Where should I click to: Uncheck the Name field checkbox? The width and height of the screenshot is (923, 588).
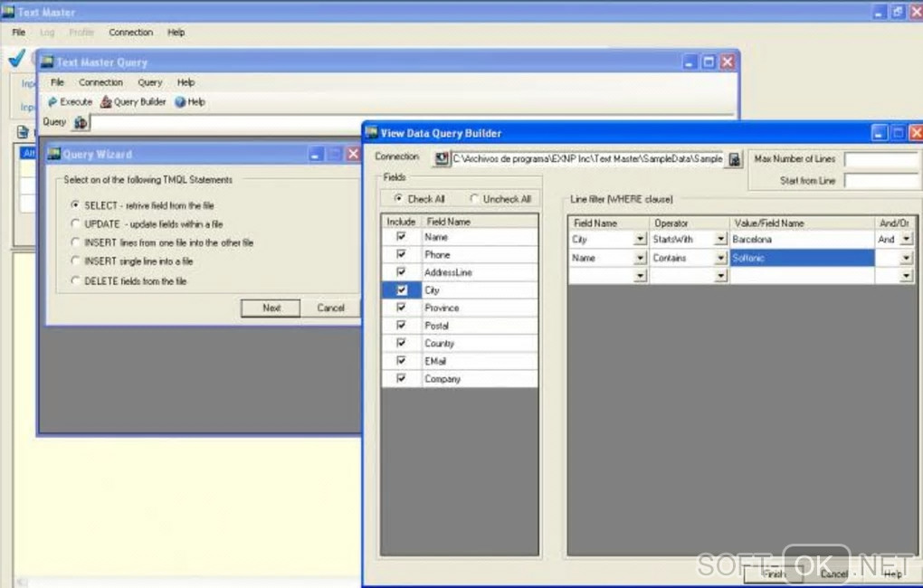coord(401,237)
